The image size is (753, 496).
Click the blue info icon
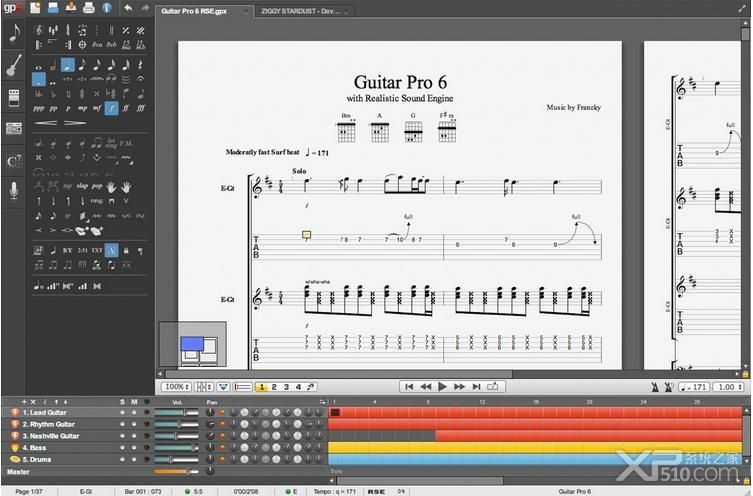(x=107, y=8)
